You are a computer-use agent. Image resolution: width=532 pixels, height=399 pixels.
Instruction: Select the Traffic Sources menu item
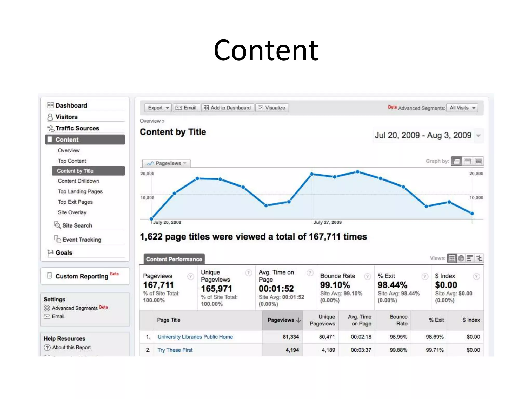77,128
